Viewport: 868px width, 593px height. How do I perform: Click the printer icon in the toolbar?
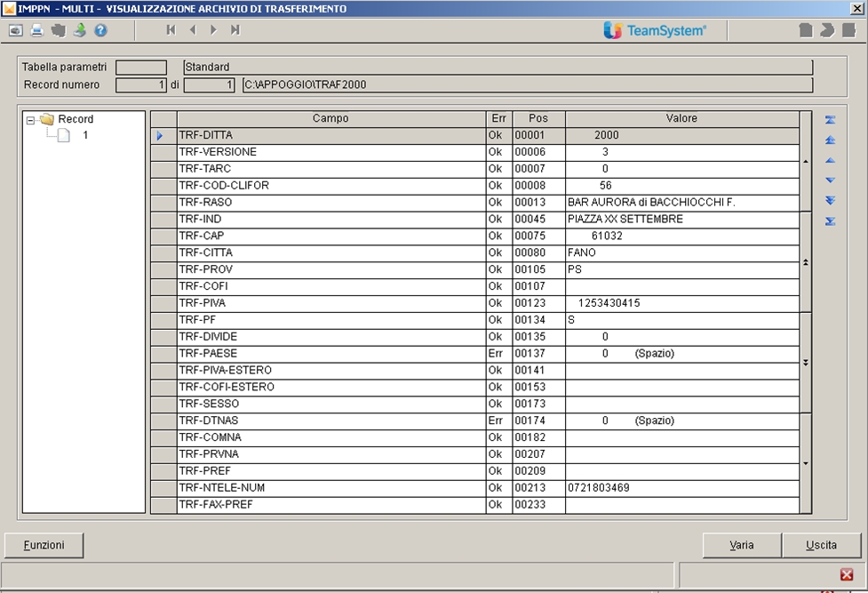[x=37, y=30]
